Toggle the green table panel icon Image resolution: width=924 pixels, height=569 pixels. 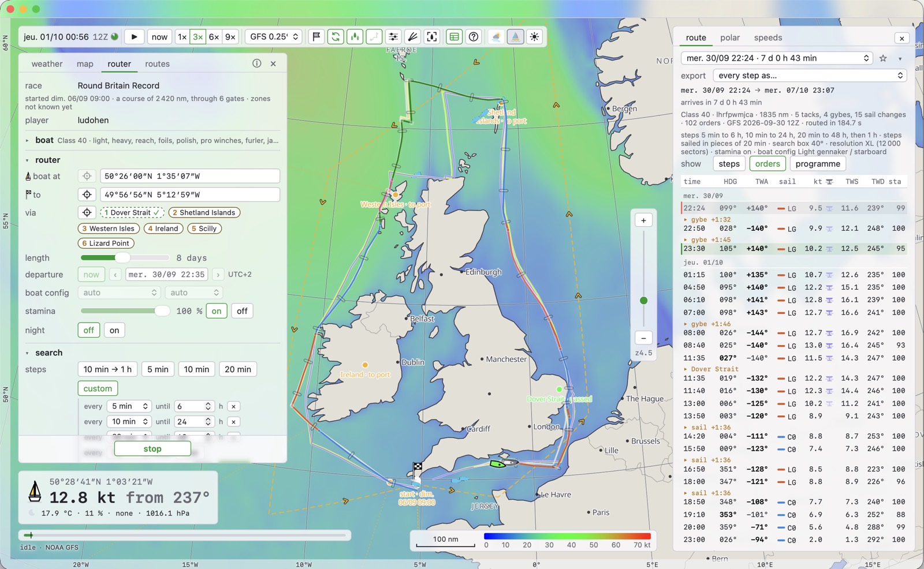(x=454, y=37)
